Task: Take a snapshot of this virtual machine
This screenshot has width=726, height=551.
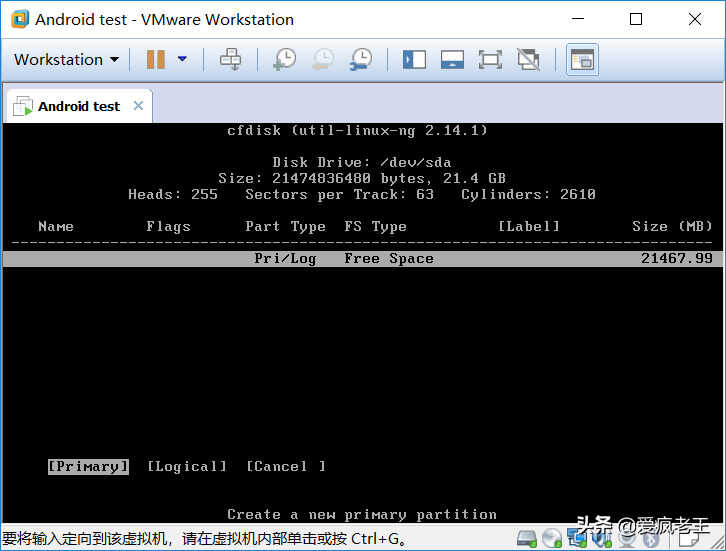Action: point(285,60)
